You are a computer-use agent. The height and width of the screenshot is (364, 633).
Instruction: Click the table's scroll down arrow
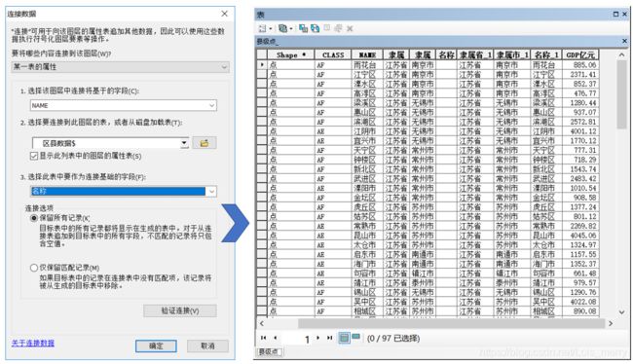(621, 312)
